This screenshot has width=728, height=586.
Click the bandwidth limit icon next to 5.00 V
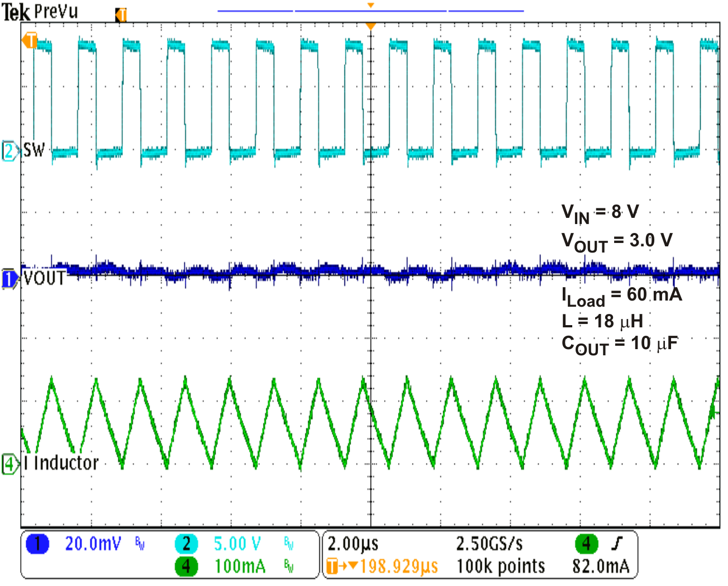[x=289, y=544]
